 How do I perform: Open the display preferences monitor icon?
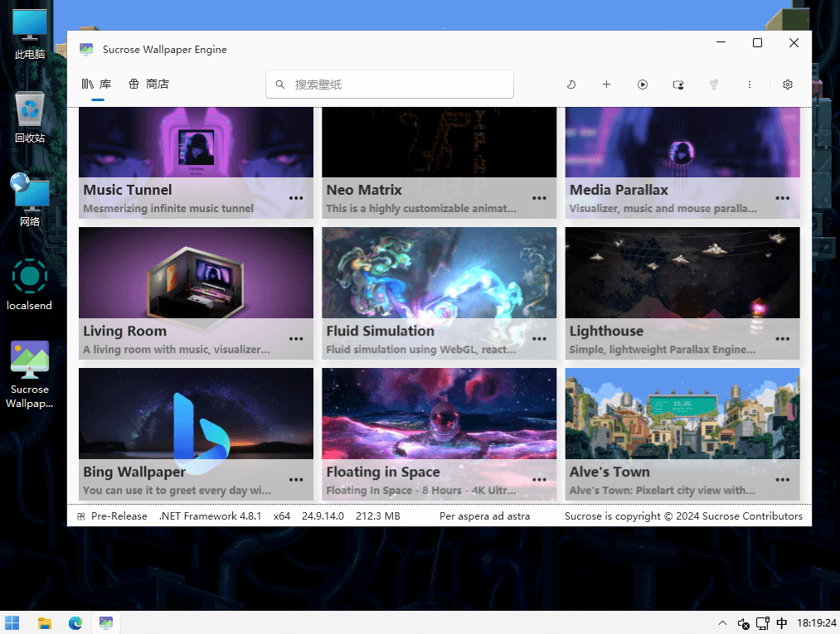coord(678,85)
